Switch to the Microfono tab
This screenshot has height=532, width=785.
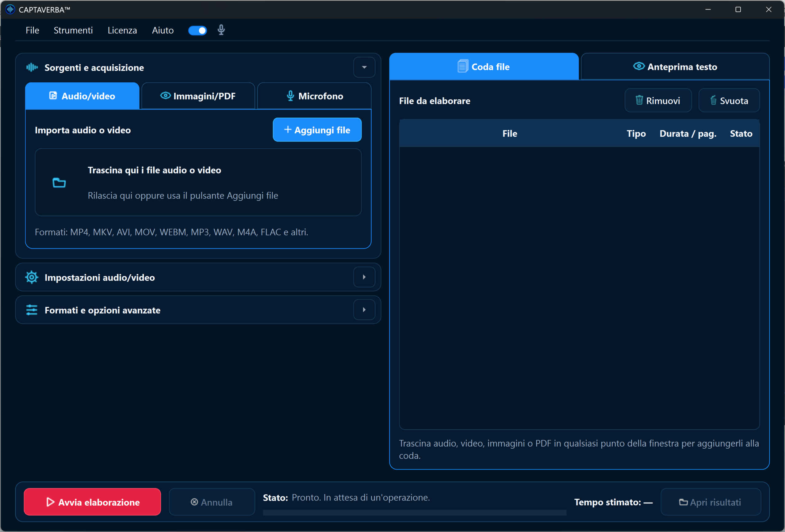[315, 96]
